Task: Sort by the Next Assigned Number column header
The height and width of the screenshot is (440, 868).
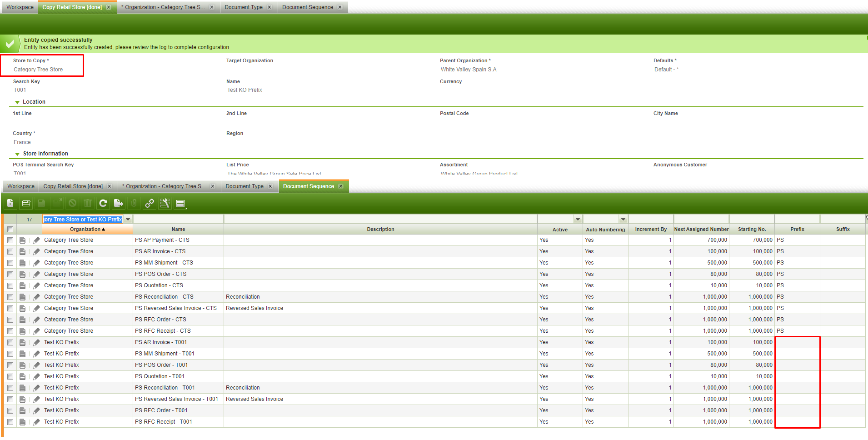Action: point(701,230)
